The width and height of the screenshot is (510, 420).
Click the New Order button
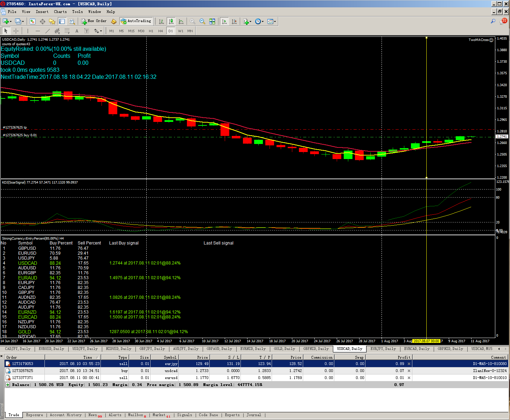(94, 21)
